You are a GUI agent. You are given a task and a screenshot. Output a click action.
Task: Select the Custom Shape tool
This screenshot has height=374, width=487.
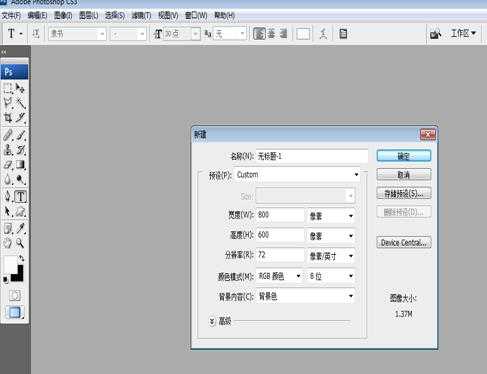coord(20,212)
